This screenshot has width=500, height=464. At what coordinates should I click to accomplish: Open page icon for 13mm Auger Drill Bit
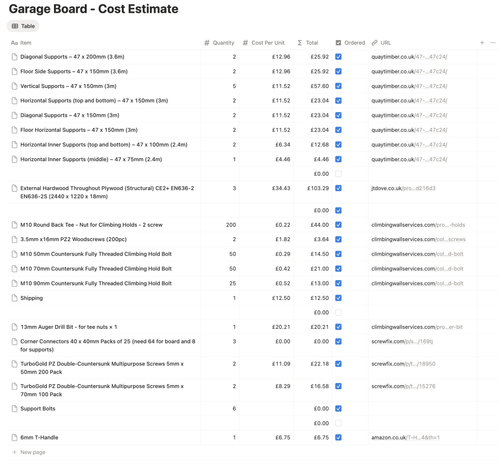14,327
